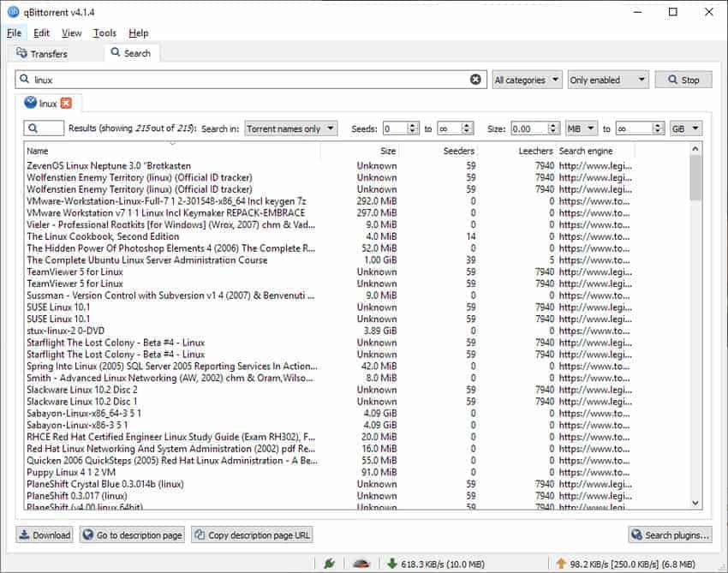The image size is (728, 573).
Task: Close the linux search results tab
Action: point(67,103)
